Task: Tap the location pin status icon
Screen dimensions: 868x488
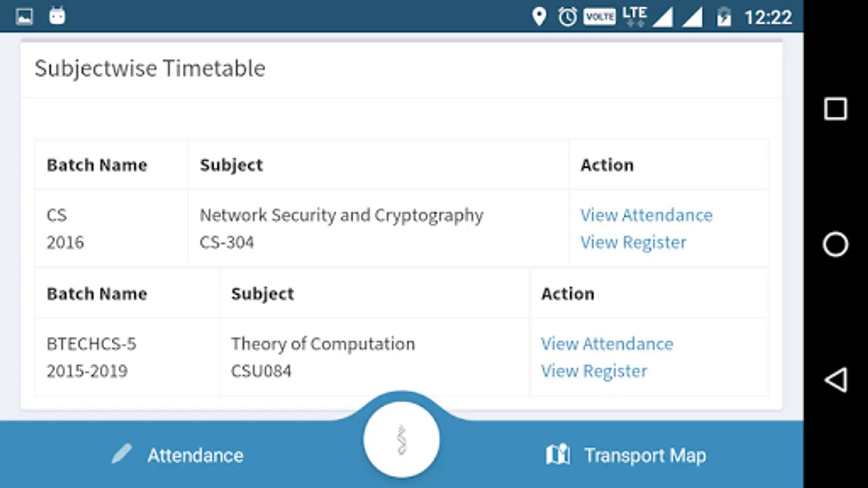Action: tap(539, 17)
